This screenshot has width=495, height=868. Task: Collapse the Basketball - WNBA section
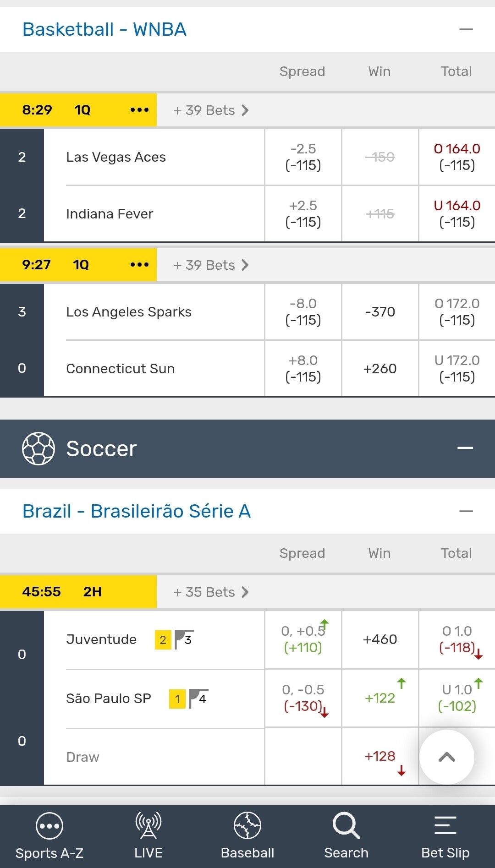(466, 29)
